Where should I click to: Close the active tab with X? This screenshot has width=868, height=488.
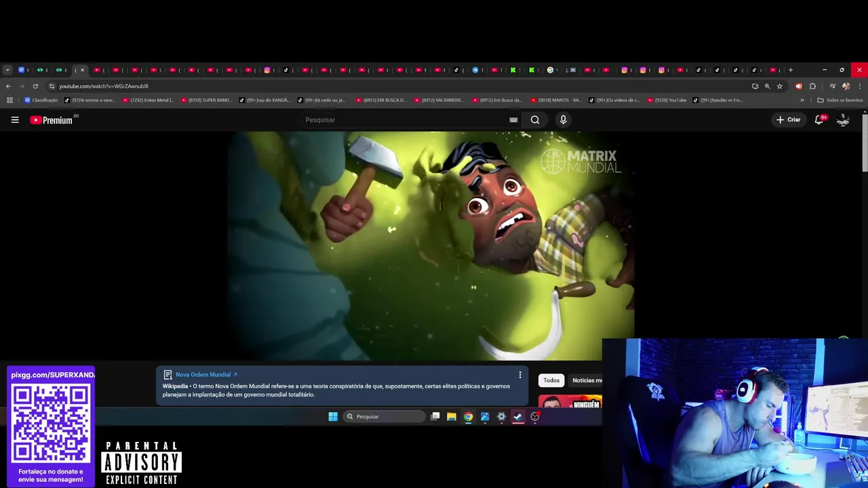click(x=83, y=70)
